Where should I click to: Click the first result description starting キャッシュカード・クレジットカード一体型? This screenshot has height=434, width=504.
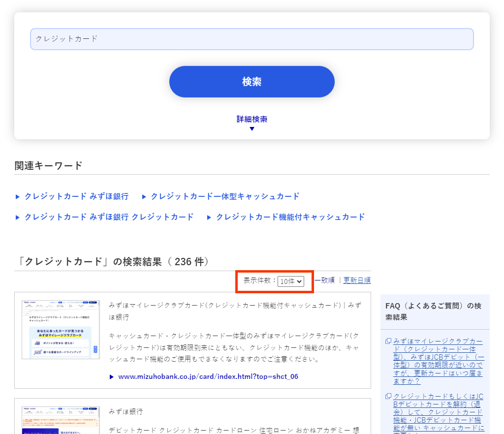234,347
